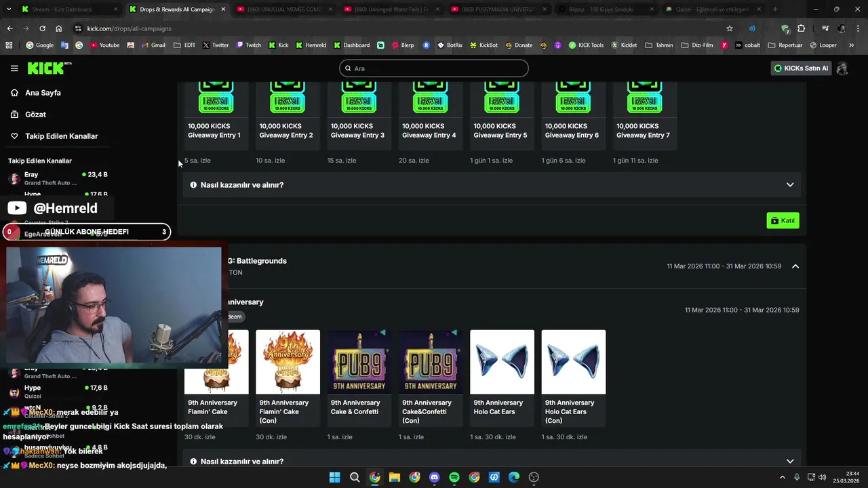Select 9th Anniversary Flamin' Cake (Con) image

[288, 362]
